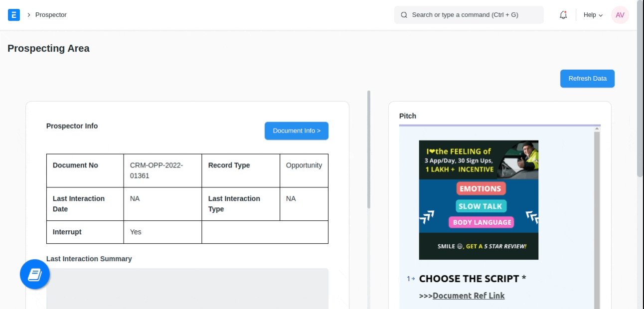Focus the search or command field

pyautogui.click(x=474, y=15)
